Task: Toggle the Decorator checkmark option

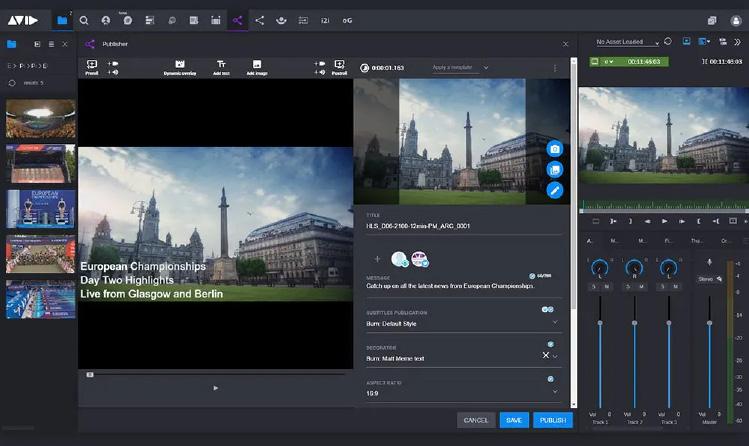Action: [551, 344]
